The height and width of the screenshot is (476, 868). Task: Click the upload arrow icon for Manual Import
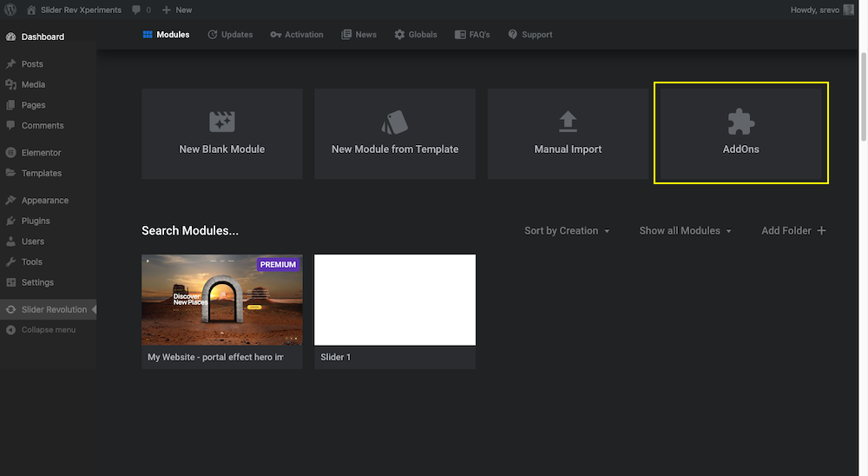point(568,122)
